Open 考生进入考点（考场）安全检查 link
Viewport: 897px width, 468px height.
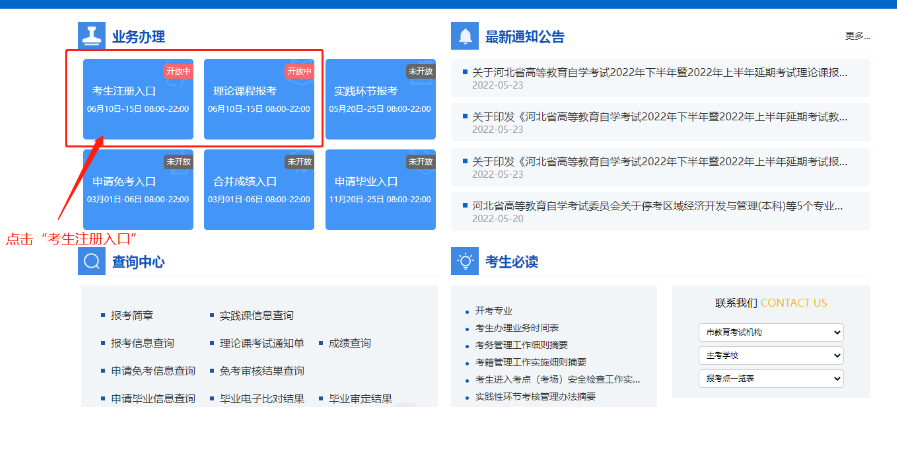(558, 379)
